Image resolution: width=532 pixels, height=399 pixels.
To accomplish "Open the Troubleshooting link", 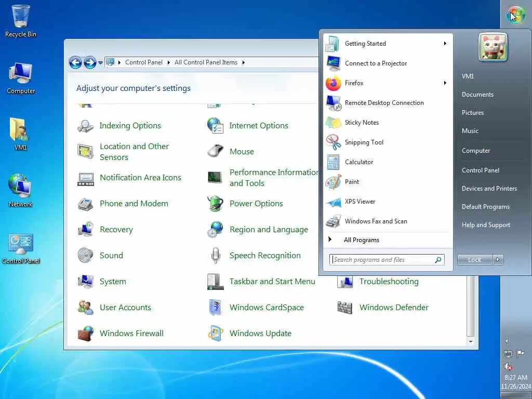I will coord(389,282).
